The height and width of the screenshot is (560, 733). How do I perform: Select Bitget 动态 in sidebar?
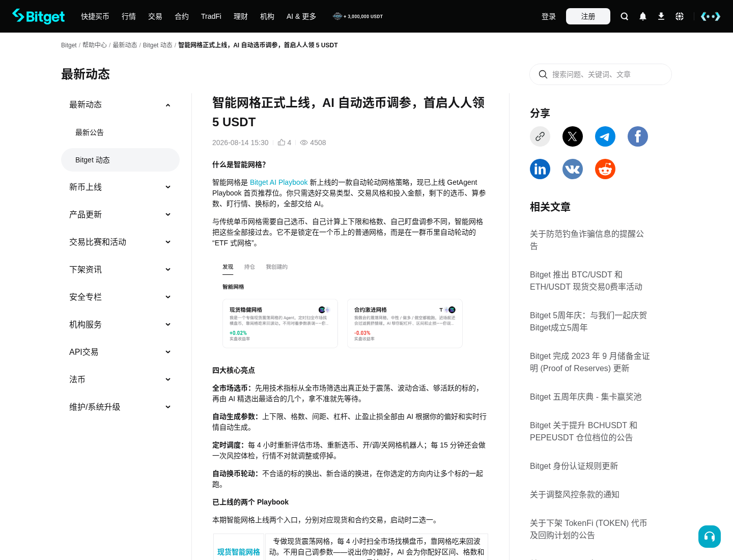click(x=120, y=160)
